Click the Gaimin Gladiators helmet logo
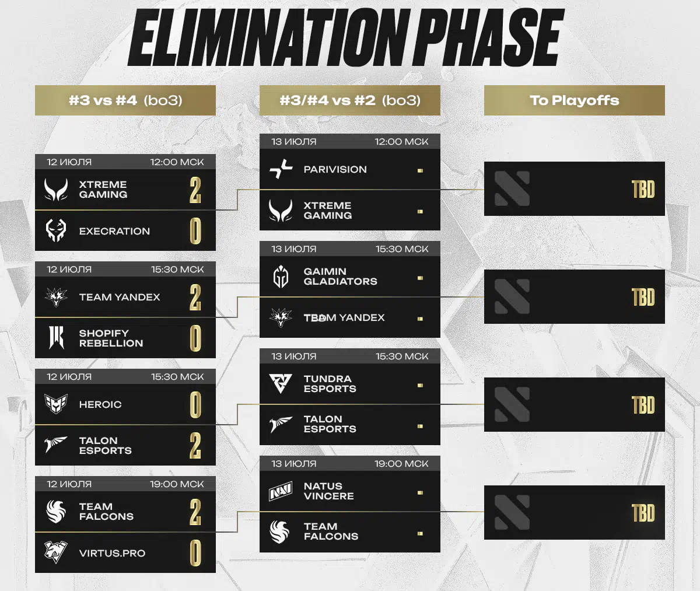This screenshot has width=700, height=591. point(281,277)
